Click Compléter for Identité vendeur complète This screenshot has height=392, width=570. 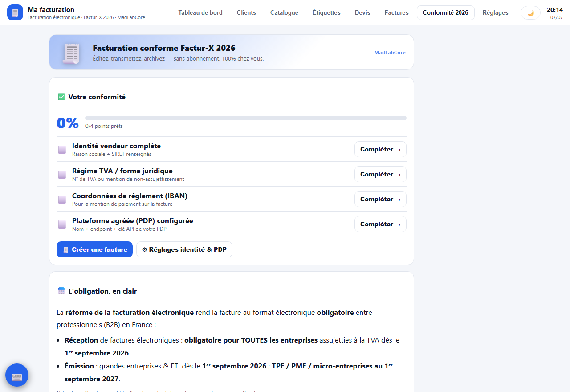[380, 149]
